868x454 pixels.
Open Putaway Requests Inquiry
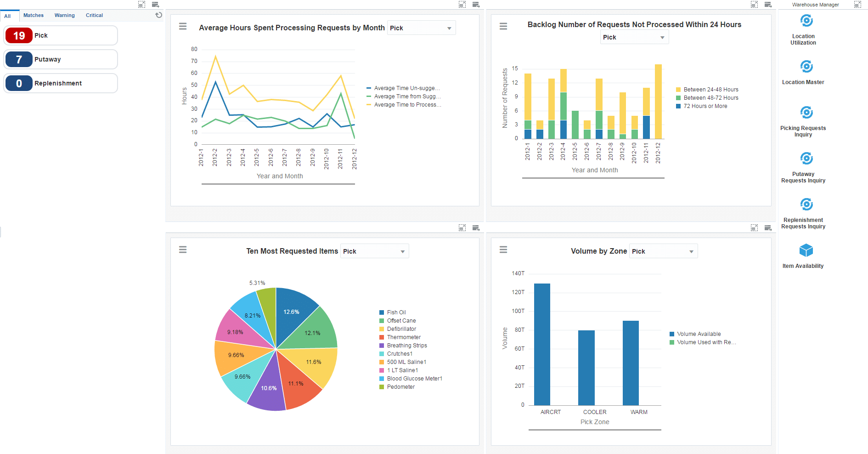(806, 159)
